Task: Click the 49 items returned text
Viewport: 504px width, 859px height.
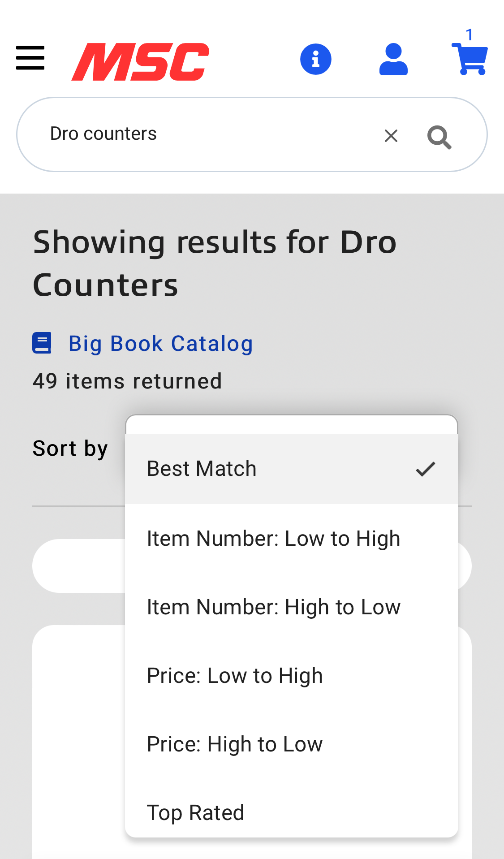Action: (127, 380)
